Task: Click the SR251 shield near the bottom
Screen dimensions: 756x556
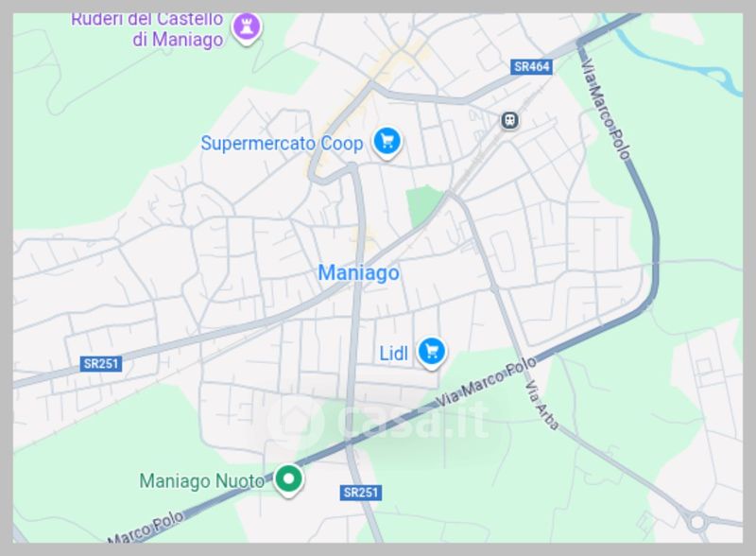Action: pyautogui.click(x=361, y=493)
